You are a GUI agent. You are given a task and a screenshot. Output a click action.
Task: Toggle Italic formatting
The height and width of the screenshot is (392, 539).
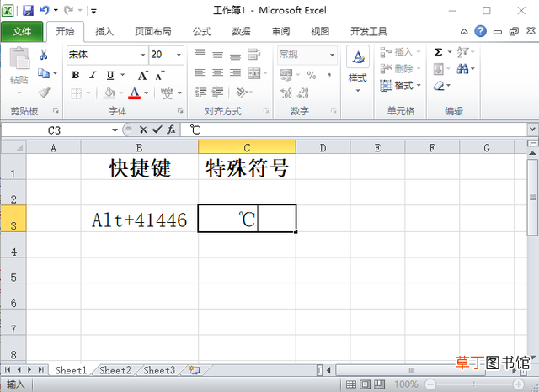[x=93, y=75]
